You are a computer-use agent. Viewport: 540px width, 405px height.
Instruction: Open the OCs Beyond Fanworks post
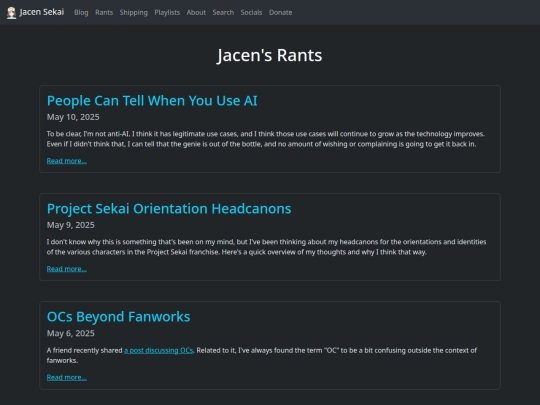118,317
